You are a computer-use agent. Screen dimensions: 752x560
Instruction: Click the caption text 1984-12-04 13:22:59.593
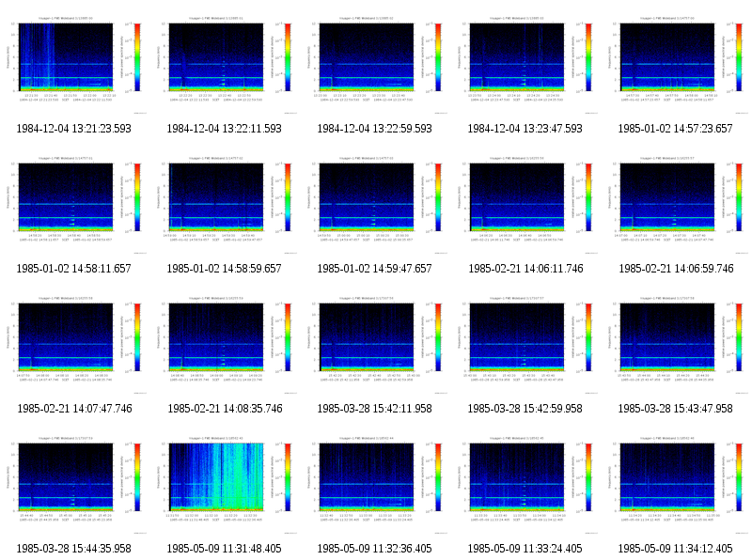coord(374,129)
